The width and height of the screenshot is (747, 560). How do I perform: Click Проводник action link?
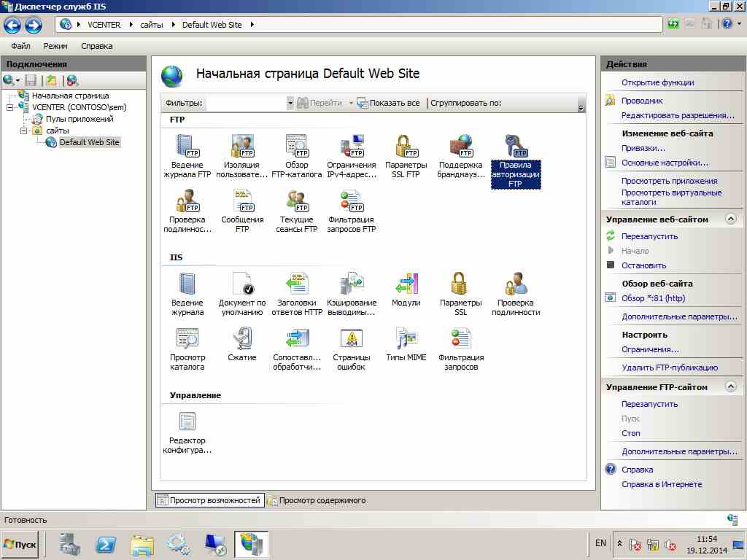[x=642, y=101]
